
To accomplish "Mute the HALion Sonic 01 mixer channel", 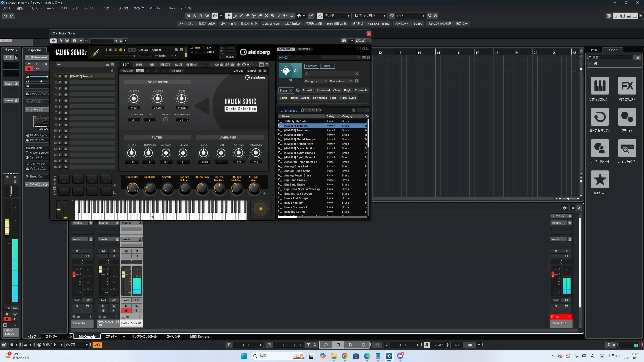I will click(126, 251).
